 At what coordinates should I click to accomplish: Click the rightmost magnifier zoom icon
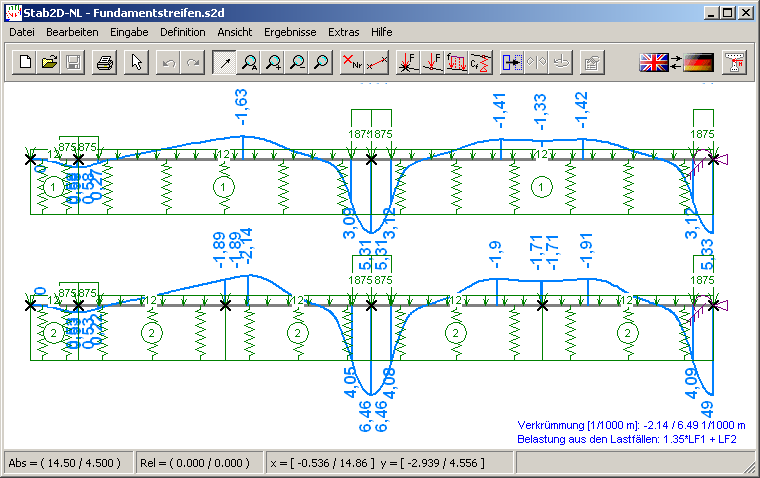tap(320, 63)
